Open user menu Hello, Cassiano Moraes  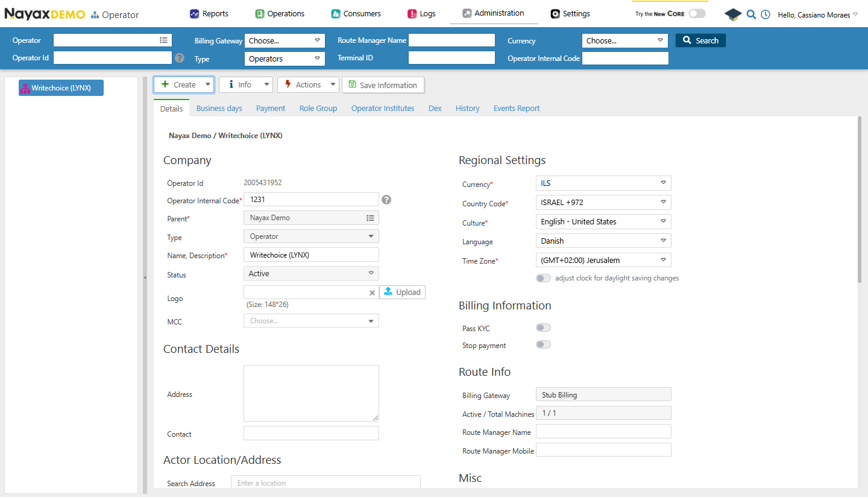pyautogui.click(x=817, y=14)
